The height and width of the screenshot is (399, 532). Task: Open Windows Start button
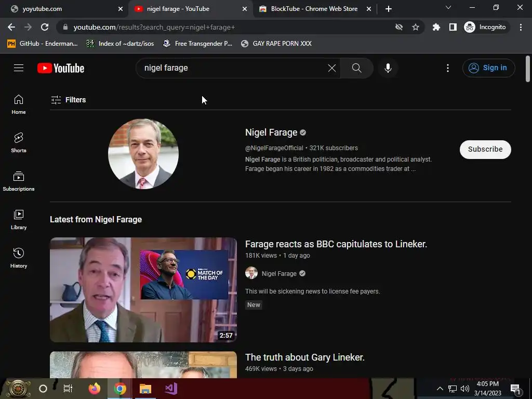point(18,389)
